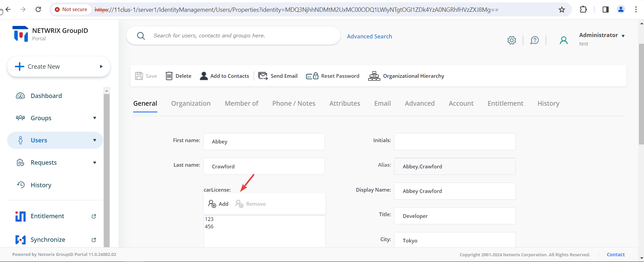This screenshot has height=262, width=644.
Task: Expand the Groups menu arrow
Action: coord(95,118)
